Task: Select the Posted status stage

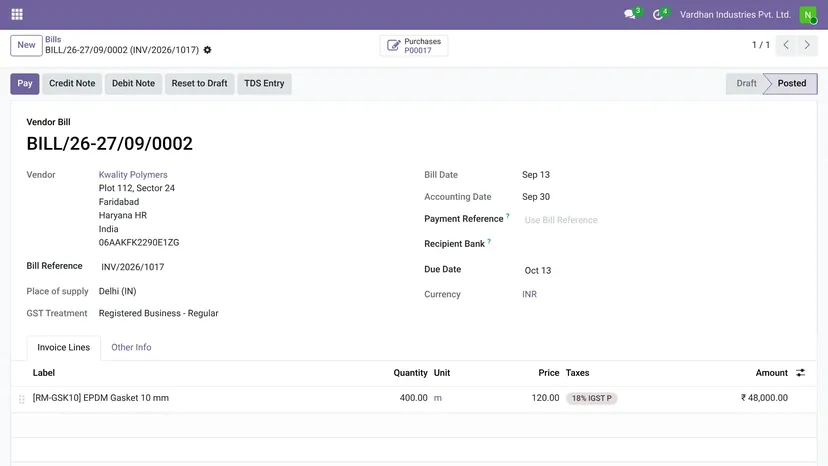Action: [x=791, y=83]
